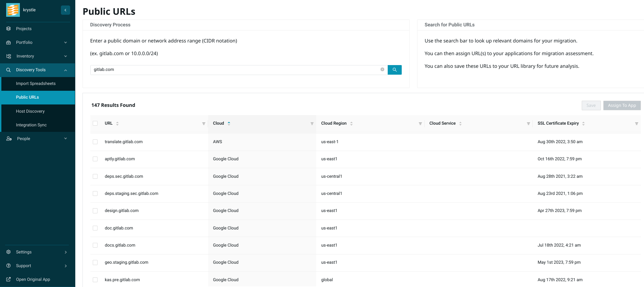Click the Inventory tree icon
The width and height of the screenshot is (644, 287).
point(9,56)
